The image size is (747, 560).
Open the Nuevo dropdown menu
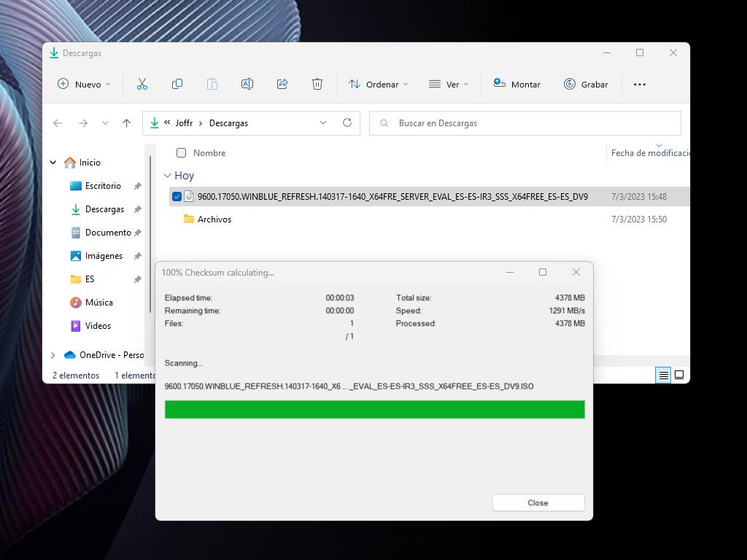click(x=84, y=85)
